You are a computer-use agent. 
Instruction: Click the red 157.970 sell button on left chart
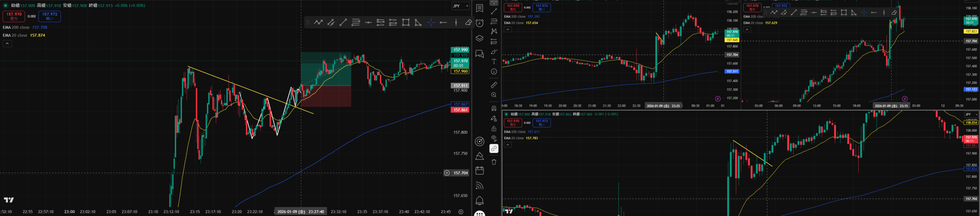14,16
